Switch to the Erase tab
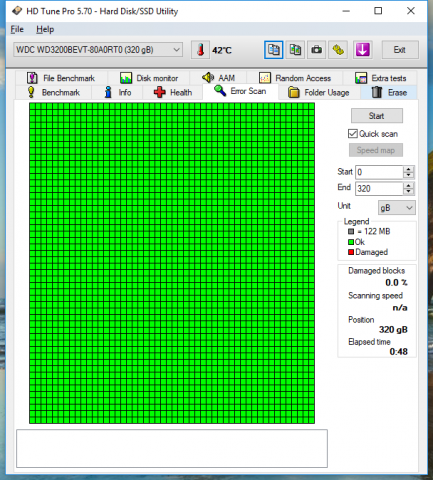433x480 pixels. [389, 92]
